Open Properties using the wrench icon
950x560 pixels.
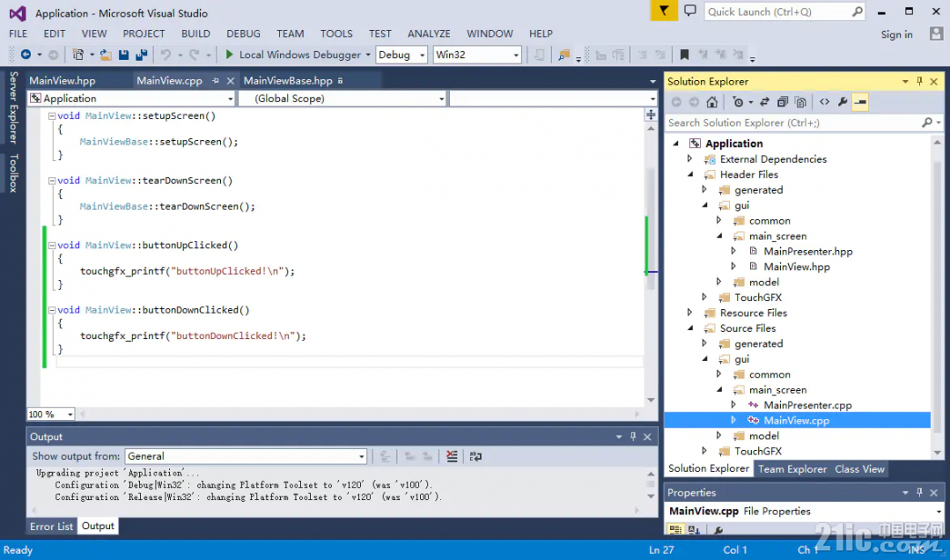coord(843,102)
